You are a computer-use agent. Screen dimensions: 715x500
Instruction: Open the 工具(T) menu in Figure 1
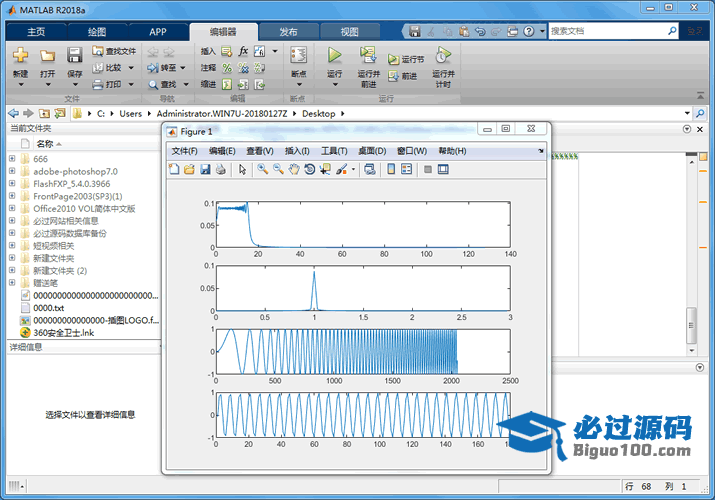pyautogui.click(x=333, y=151)
